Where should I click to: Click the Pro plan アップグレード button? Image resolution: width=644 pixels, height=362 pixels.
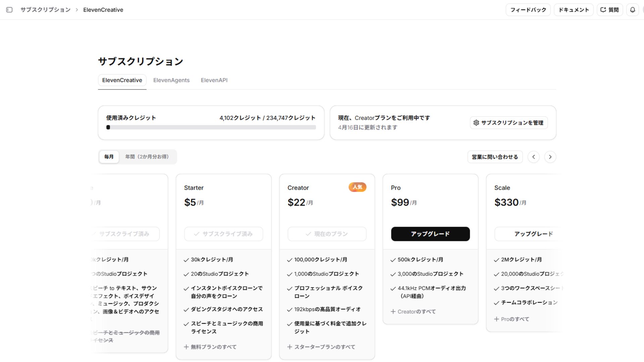point(430,234)
